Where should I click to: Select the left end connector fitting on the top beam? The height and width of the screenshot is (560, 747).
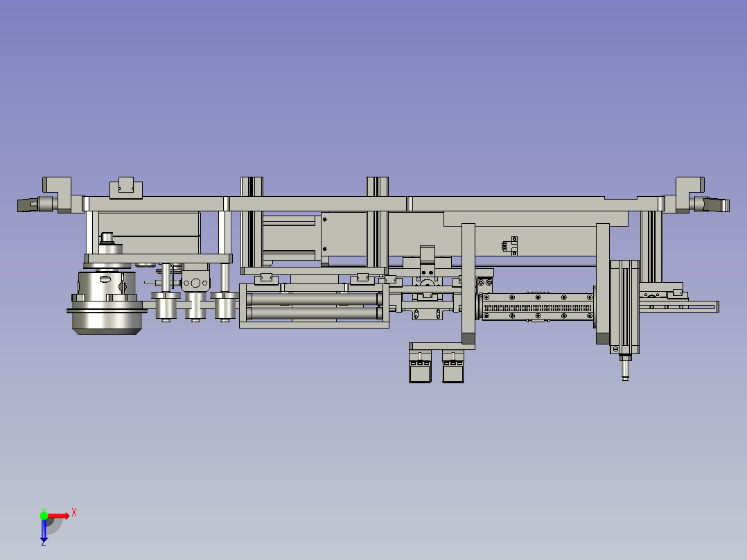pos(37,204)
